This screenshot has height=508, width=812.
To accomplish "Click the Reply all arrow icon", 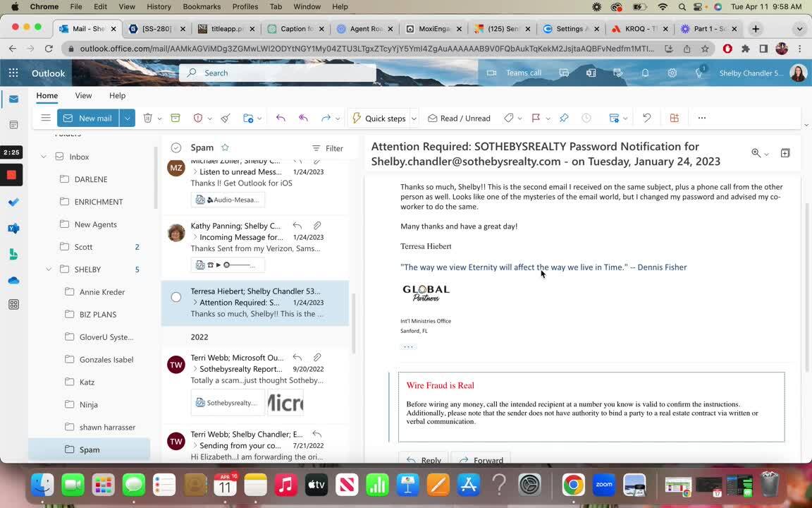I will (303, 118).
